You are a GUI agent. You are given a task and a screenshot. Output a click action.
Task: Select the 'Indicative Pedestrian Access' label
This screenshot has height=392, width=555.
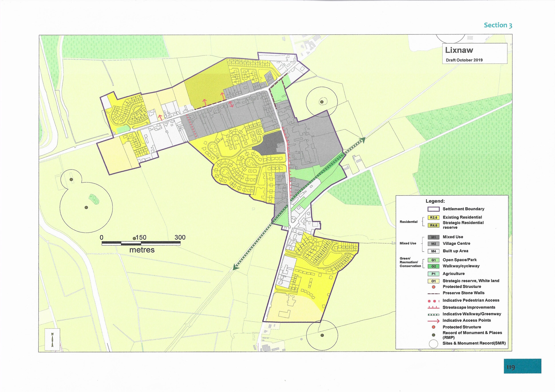tap(471, 300)
